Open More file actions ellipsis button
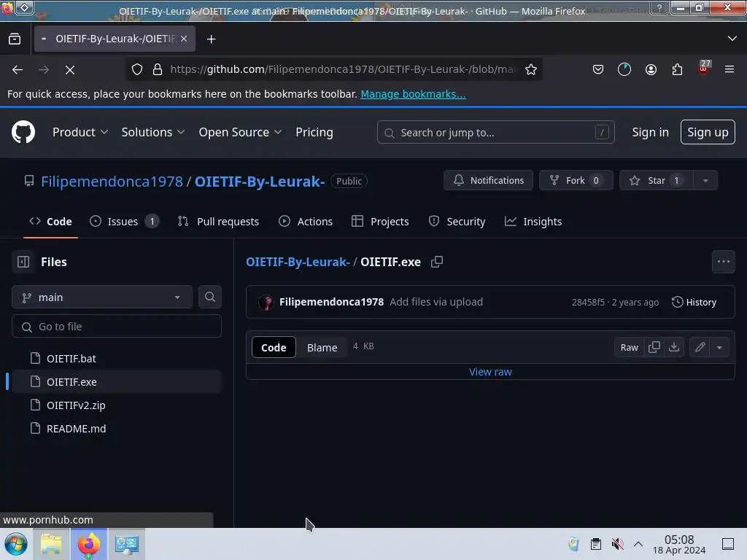The image size is (747, 560). point(723,262)
